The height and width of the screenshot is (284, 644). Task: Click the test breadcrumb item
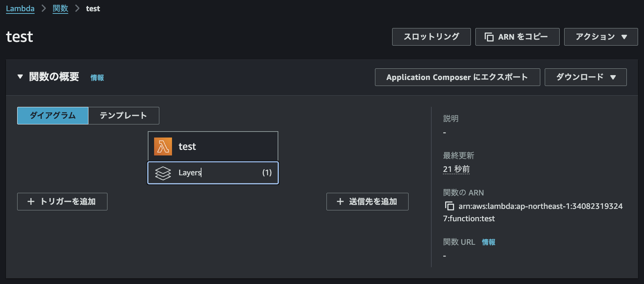click(93, 9)
